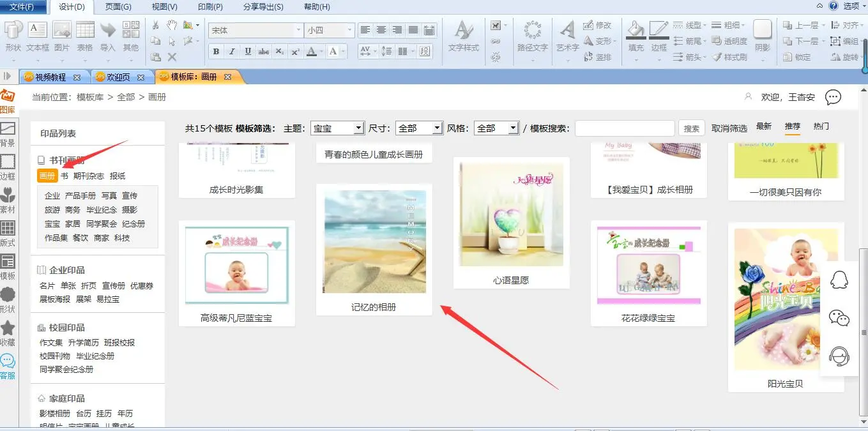Open the 素材 materials panel in sidebar

(8, 200)
